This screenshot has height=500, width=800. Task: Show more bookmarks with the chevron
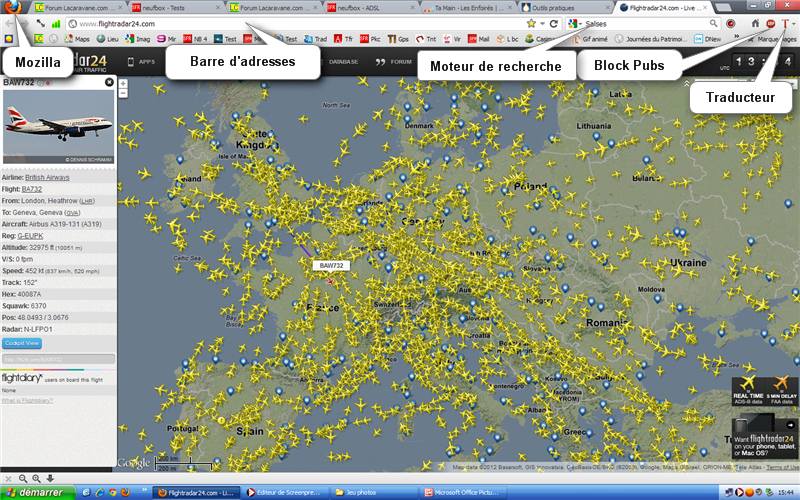[x=737, y=37]
